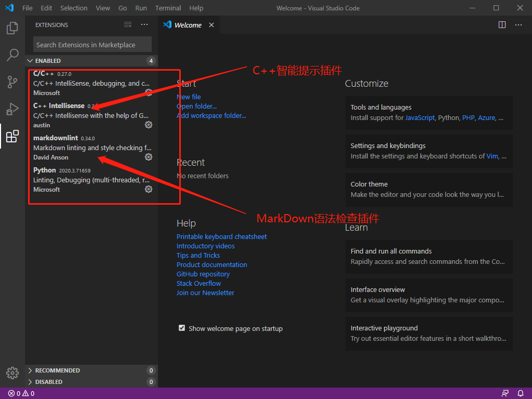The image size is (532, 399).
Task: Open gear menu for markdownlint extension
Action: pos(149,157)
